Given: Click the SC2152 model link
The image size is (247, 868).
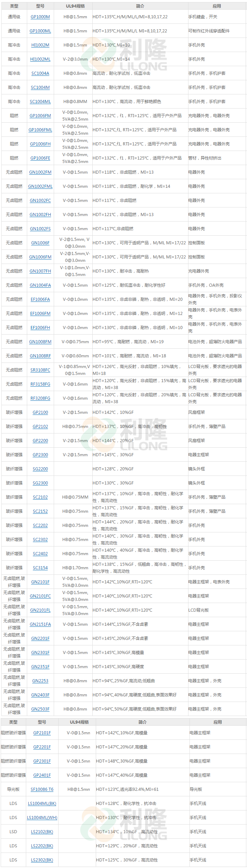Looking at the screenshot, I should point(40,511).
